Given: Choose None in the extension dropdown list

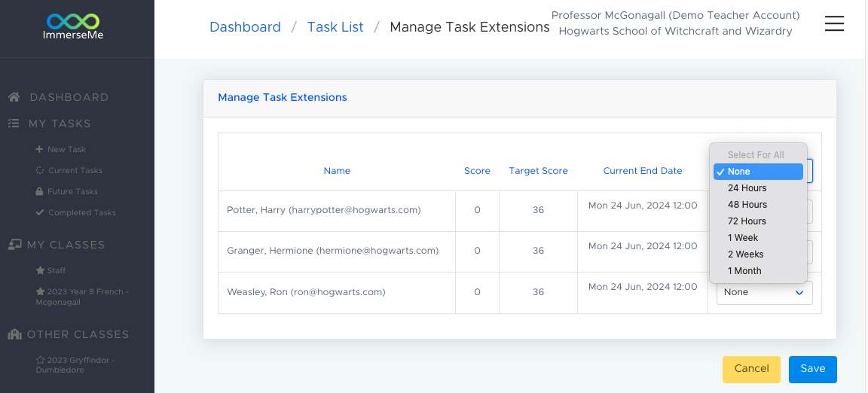Looking at the screenshot, I should coord(759,172).
